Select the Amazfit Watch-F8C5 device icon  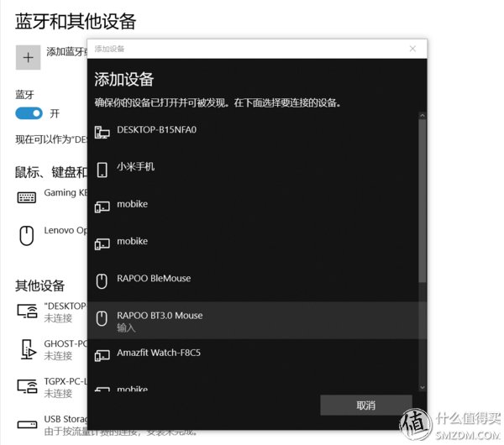pos(102,355)
